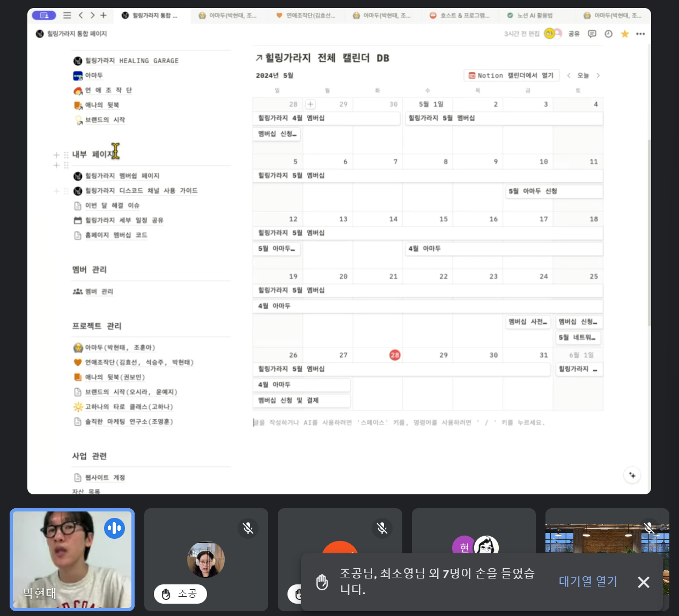Open the hamburger sidebar menu icon
Image resolution: width=679 pixels, height=616 pixels.
pyautogui.click(x=67, y=16)
